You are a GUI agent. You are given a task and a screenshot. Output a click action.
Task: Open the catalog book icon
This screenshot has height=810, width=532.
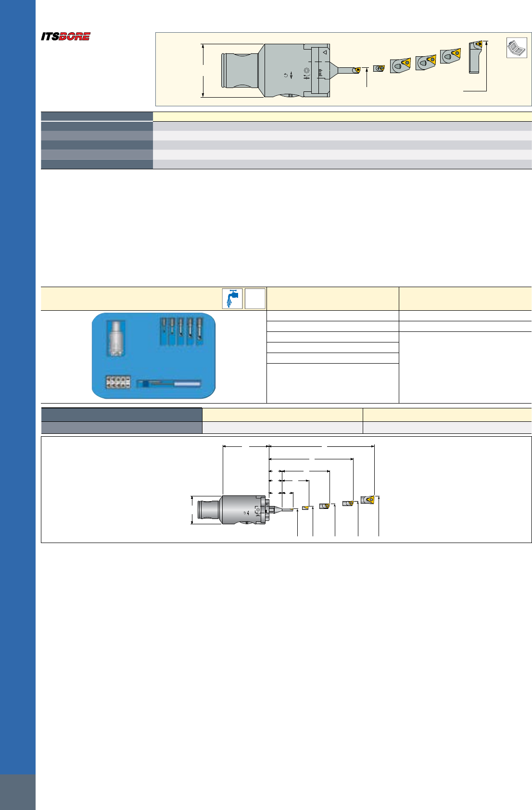point(517,48)
